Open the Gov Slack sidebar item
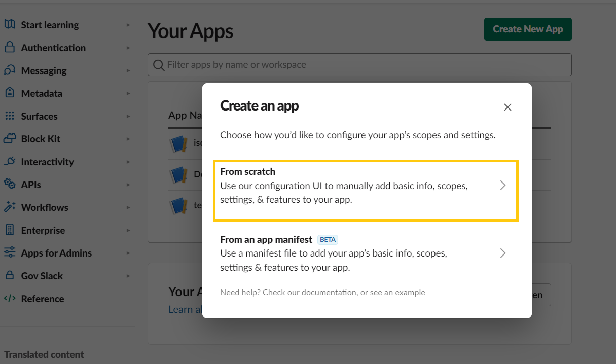Viewport: 616px width, 364px height. coord(42,276)
